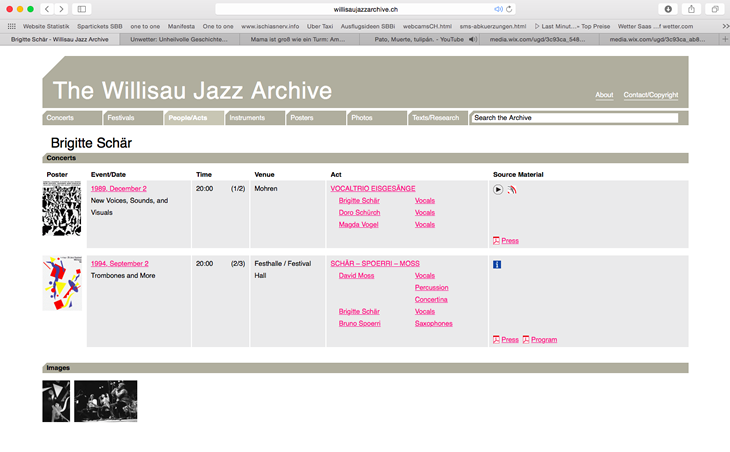
Task: Open Bruno Spoerri's artist page
Action: coord(359,324)
